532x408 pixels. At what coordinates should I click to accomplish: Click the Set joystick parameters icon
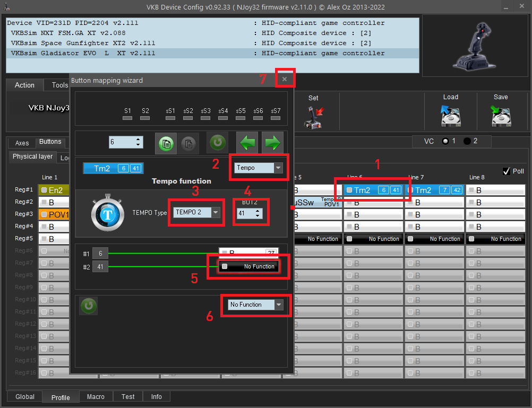(313, 116)
